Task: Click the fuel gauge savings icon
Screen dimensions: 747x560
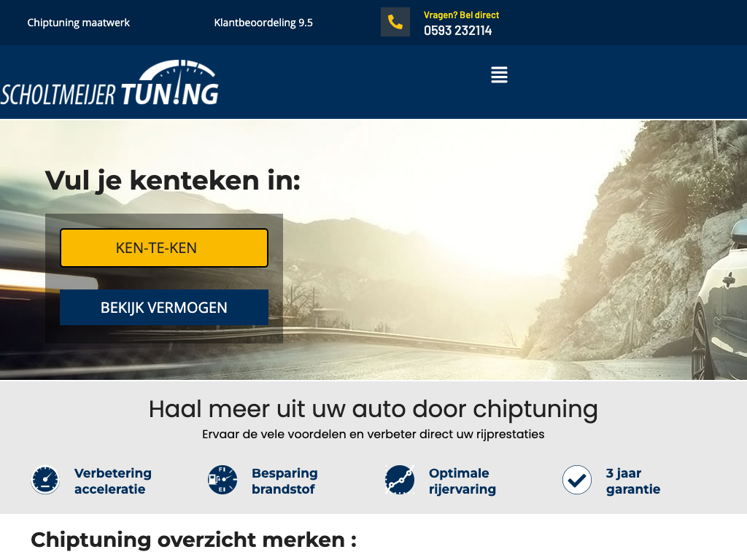Action: click(x=222, y=480)
